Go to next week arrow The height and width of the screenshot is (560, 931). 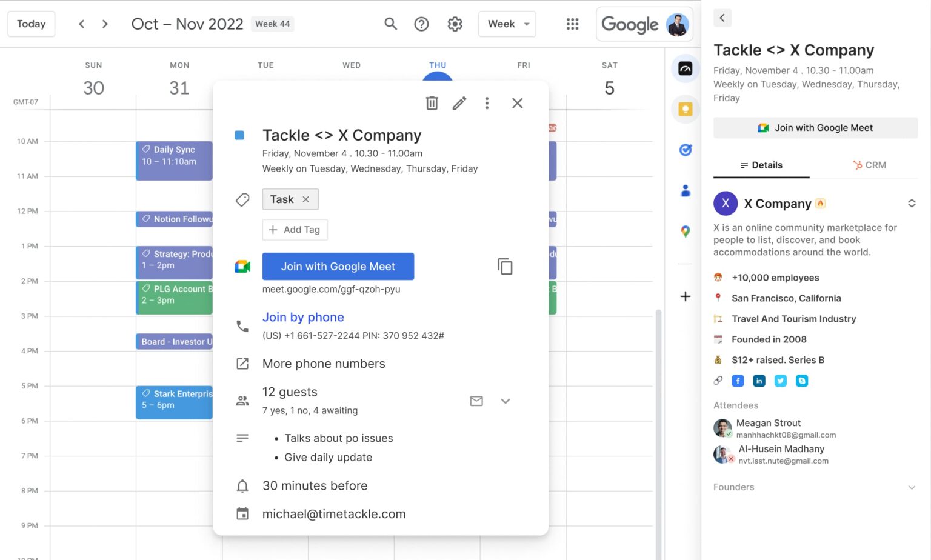(x=105, y=24)
